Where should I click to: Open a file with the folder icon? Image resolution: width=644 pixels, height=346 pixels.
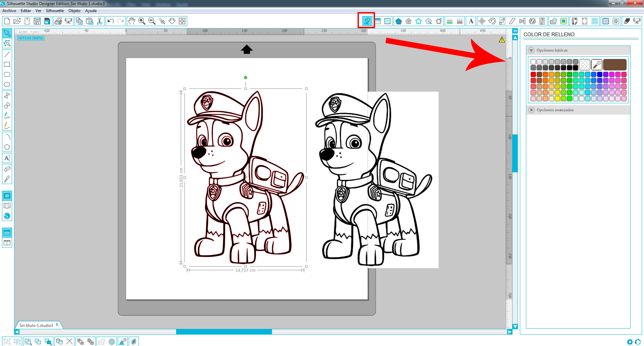[17, 21]
